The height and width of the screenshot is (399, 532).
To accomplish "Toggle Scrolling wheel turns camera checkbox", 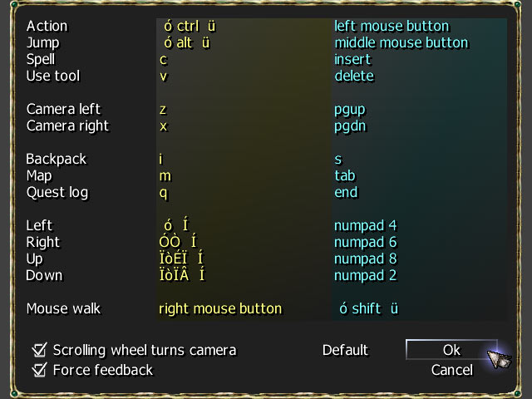I will tap(39, 350).
